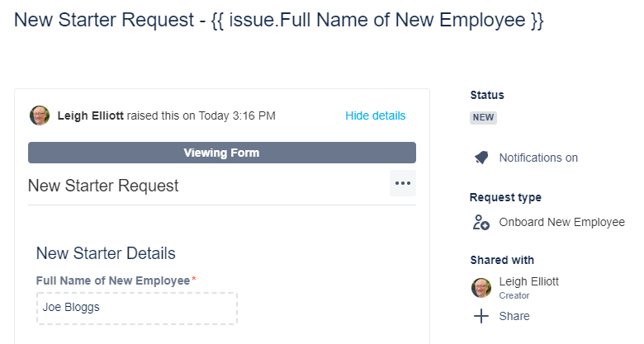Click the NEW status badge
Image resolution: width=644 pixels, height=344 pixels.
483,117
